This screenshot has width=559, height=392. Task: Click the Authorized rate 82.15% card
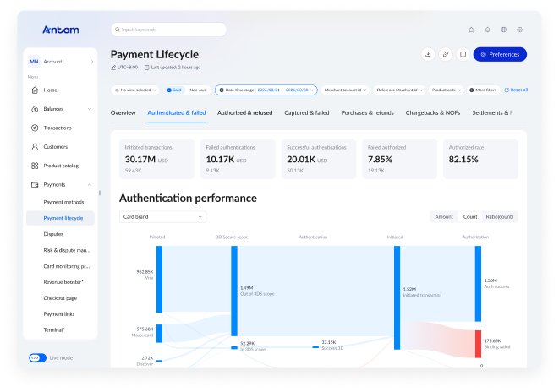coord(480,159)
